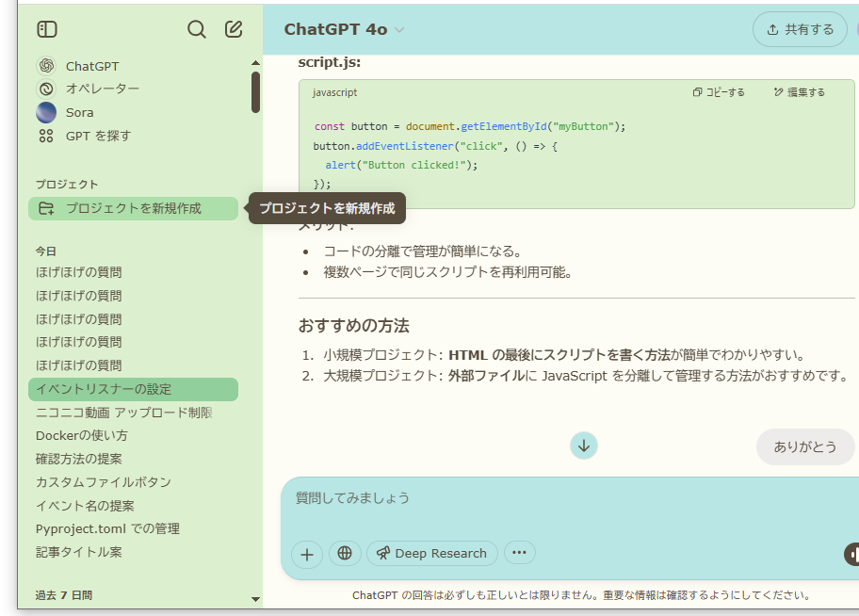Jump to bottom with down-arrow button
This screenshot has height=616, width=859.
583,446
